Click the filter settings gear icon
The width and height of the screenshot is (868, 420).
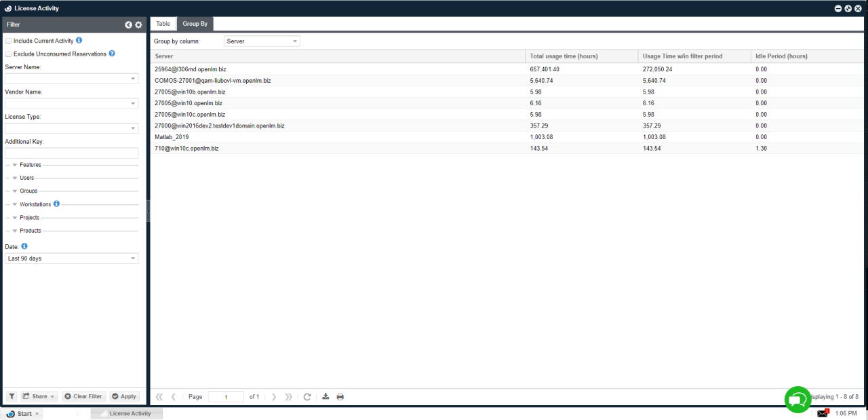[x=139, y=24]
